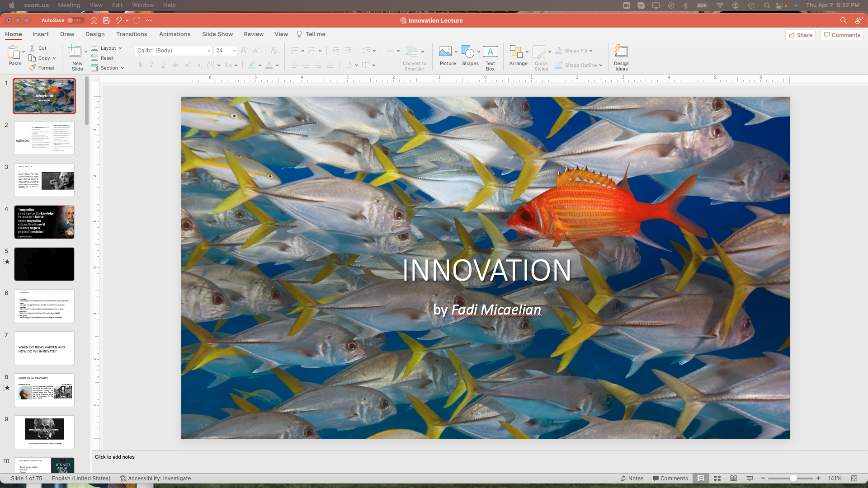Toggle the Notes pane in status bar
The image size is (868, 488).
[x=632, y=479]
